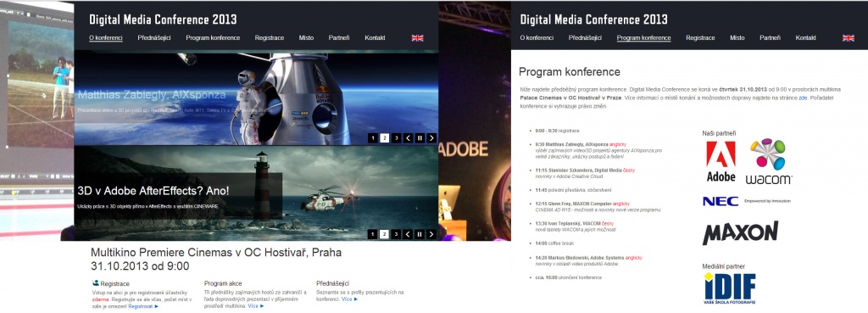Image resolution: width=868 pixels, height=313 pixels.
Task: Click the UK flag icon in left header
Action: [x=417, y=37]
